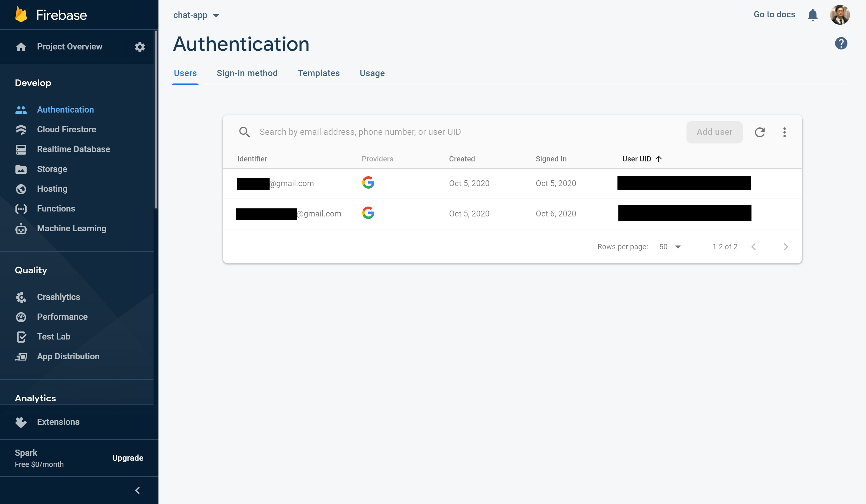
Task: Refresh the users list
Action: (760, 132)
